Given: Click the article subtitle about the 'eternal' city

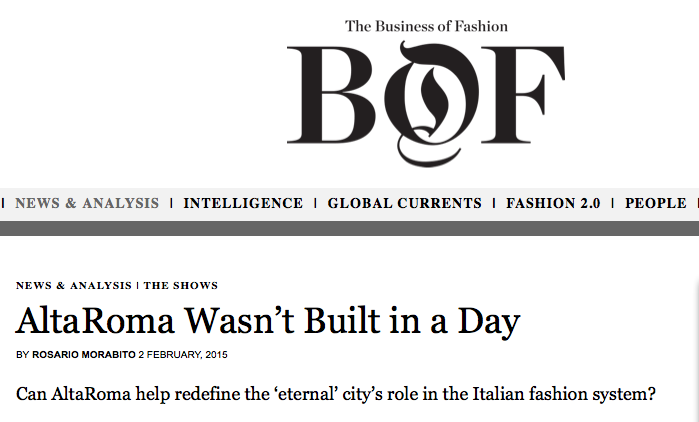Looking at the screenshot, I should click(x=336, y=393).
